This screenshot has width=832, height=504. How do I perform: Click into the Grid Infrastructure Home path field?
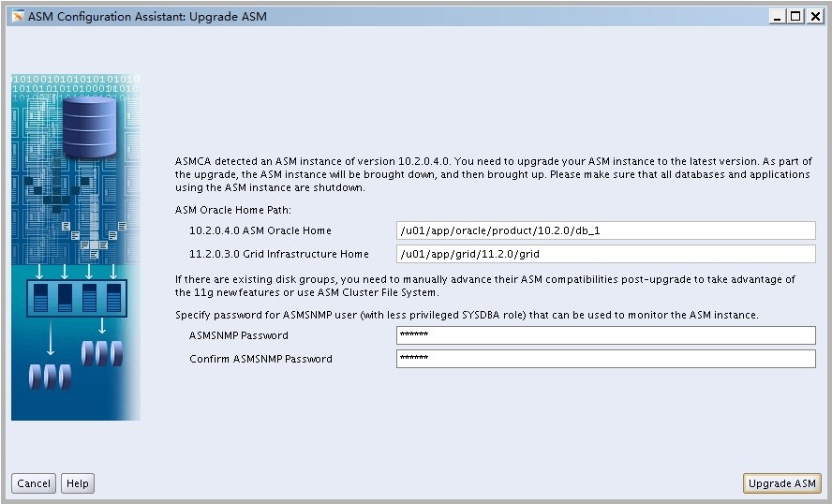click(x=605, y=254)
